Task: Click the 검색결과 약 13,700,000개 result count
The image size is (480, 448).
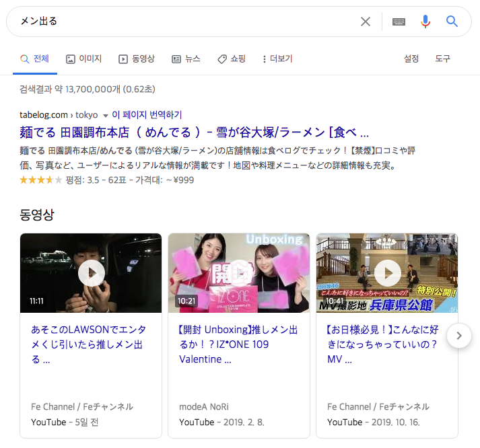Action: [88, 89]
